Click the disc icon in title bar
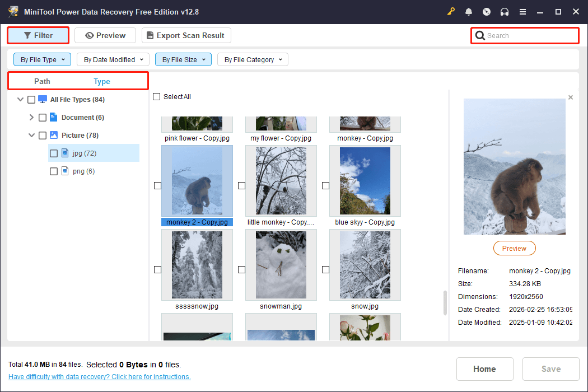 pyautogui.click(x=487, y=12)
